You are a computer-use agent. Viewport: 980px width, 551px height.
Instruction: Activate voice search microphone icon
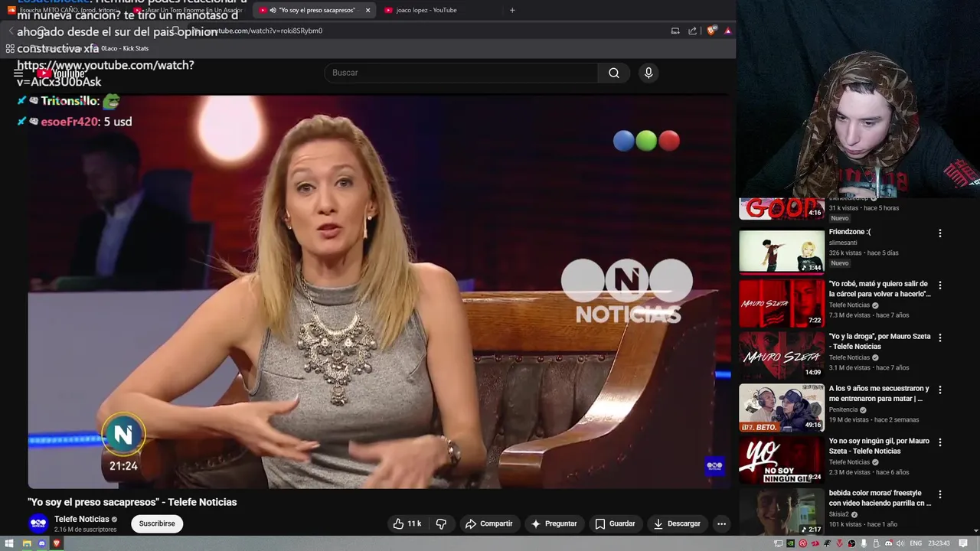pos(648,73)
